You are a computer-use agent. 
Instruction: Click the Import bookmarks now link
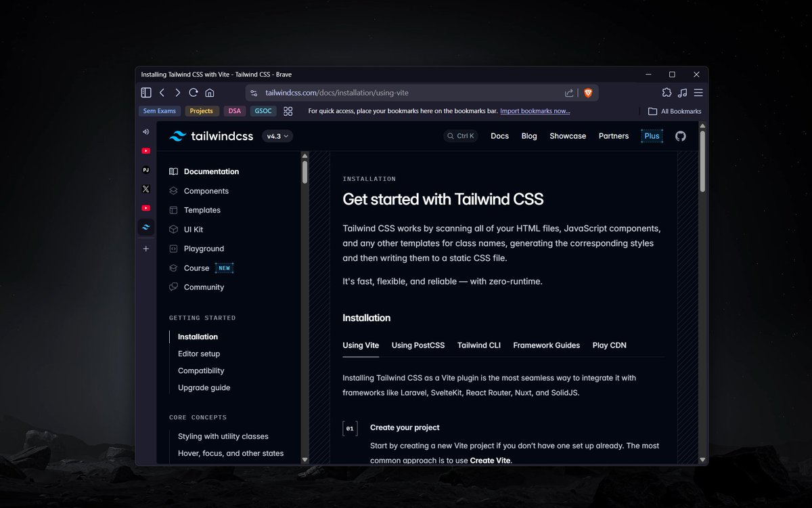tap(535, 111)
